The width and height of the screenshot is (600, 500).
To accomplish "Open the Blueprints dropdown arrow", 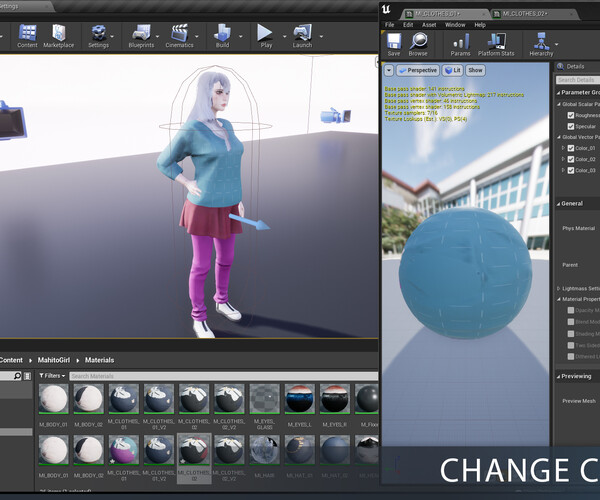I will pyautogui.click(x=158, y=37).
